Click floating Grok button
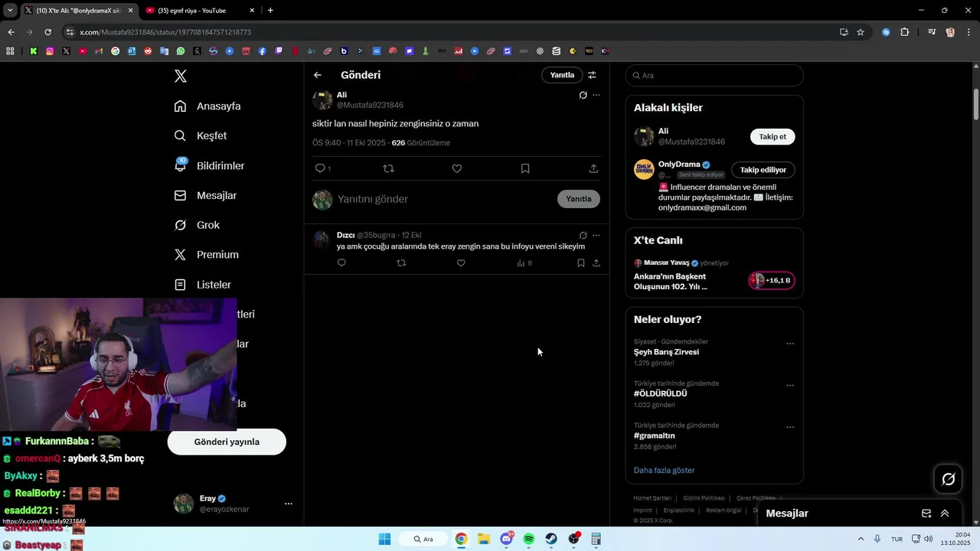 click(x=949, y=479)
